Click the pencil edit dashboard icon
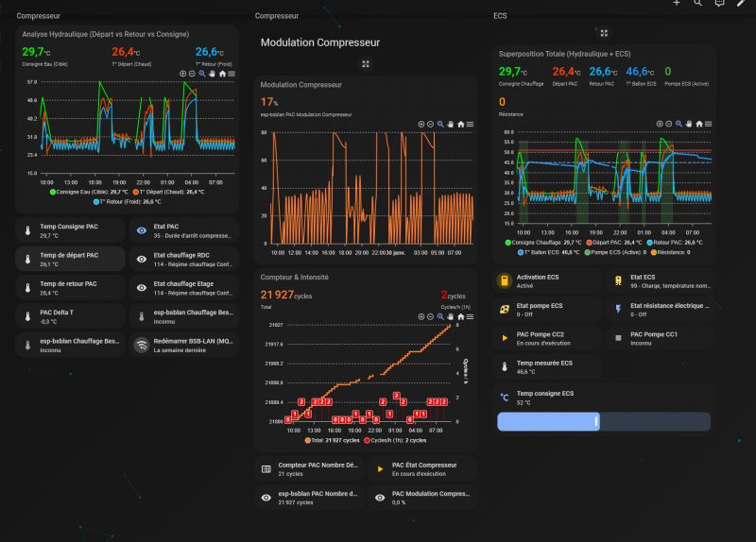 coord(741,4)
